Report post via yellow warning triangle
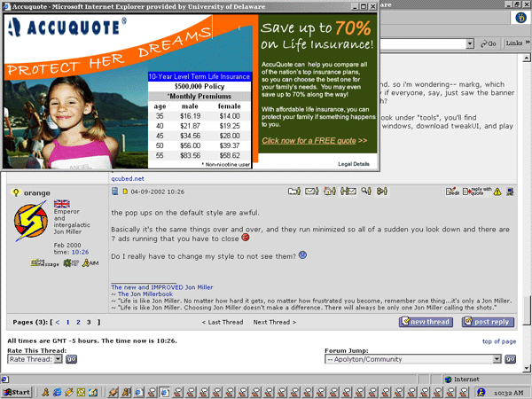This screenshot has height=399, width=532. click(497, 192)
